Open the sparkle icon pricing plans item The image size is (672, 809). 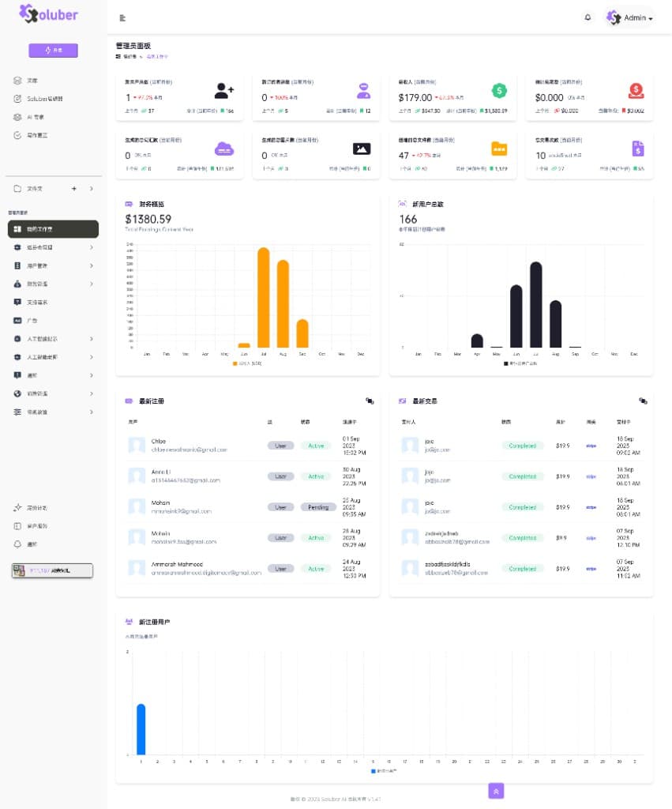pos(31,508)
